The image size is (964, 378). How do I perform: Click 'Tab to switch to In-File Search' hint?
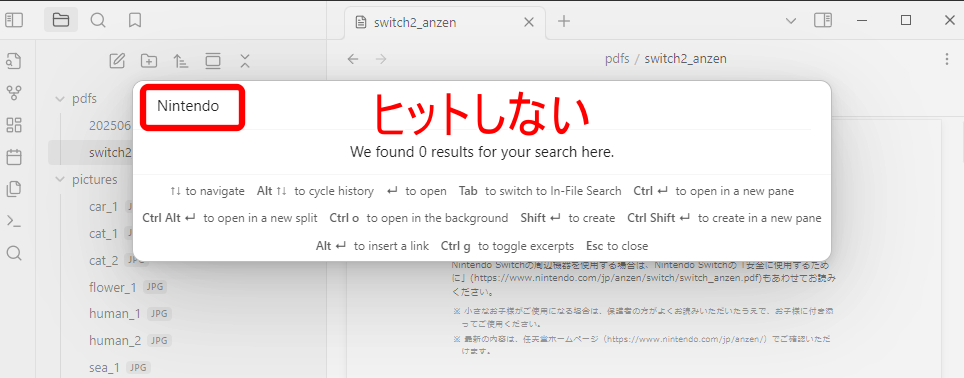point(540,191)
